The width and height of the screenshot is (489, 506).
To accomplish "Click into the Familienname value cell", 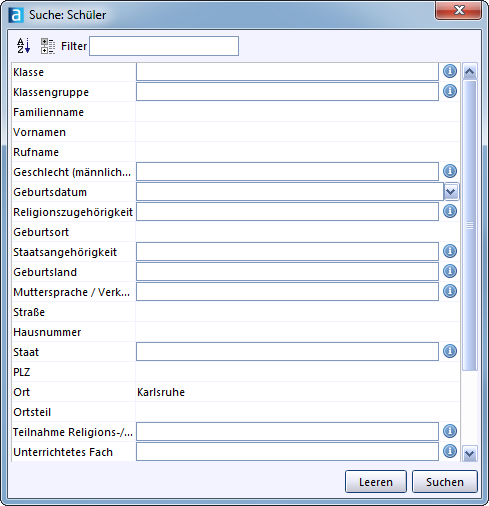I will click(298, 112).
